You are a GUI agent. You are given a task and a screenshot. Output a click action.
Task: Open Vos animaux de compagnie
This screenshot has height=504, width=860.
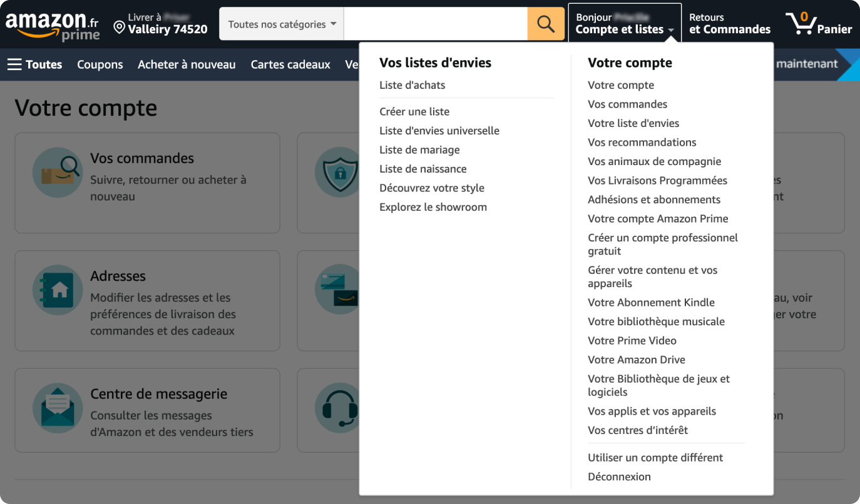point(655,161)
